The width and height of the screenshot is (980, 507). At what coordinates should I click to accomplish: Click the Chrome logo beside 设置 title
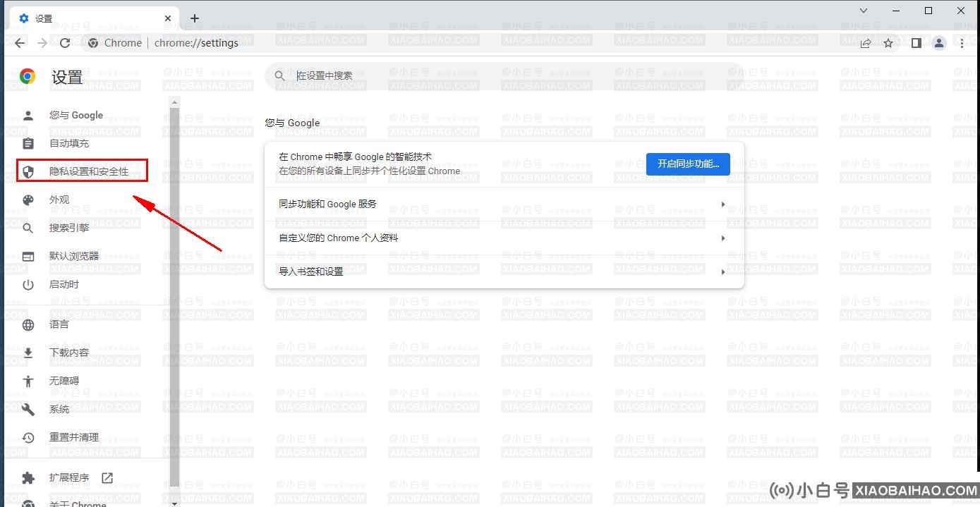coord(28,77)
